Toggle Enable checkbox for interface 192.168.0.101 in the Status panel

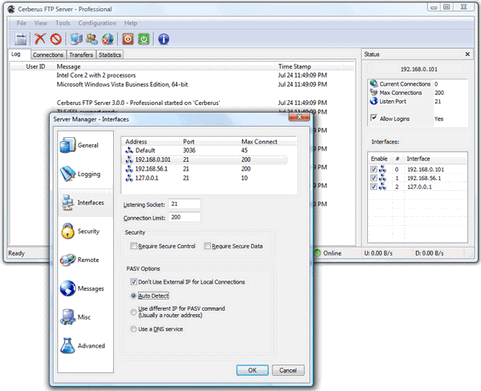pos(374,169)
